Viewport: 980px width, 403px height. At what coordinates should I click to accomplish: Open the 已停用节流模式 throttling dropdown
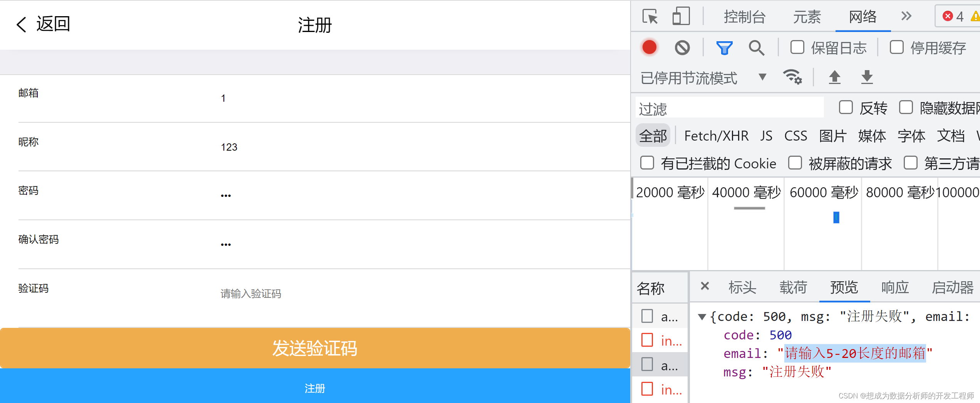pyautogui.click(x=703, y=77)
